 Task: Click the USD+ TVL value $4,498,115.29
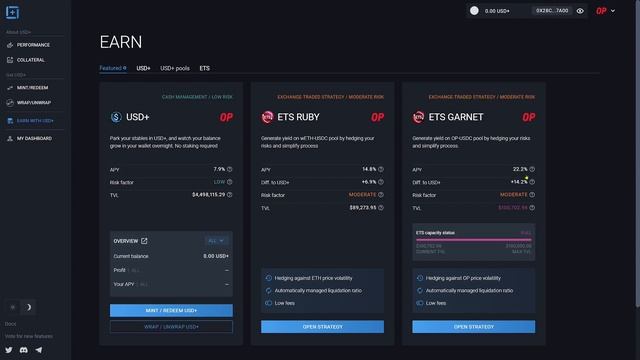click(x=209, y=195)
